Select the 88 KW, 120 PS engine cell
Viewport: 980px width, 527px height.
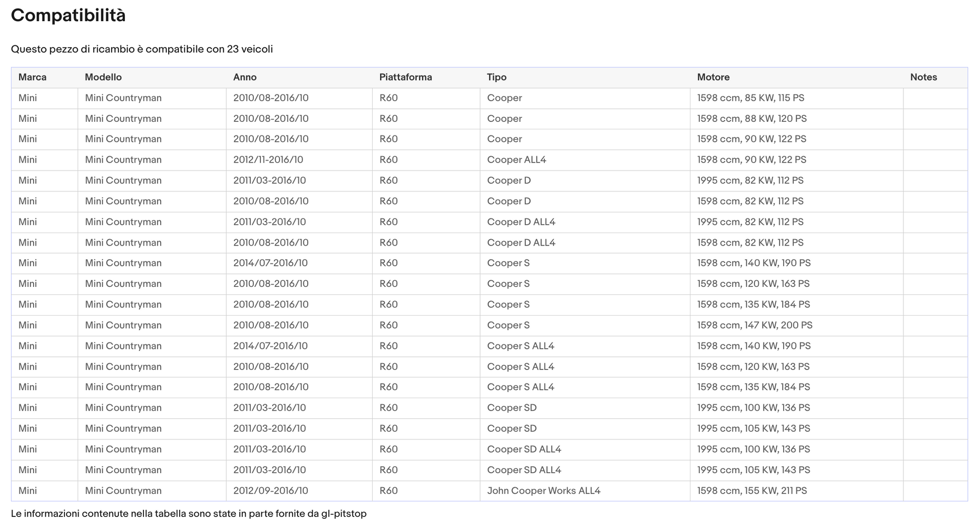coord(751,119)
